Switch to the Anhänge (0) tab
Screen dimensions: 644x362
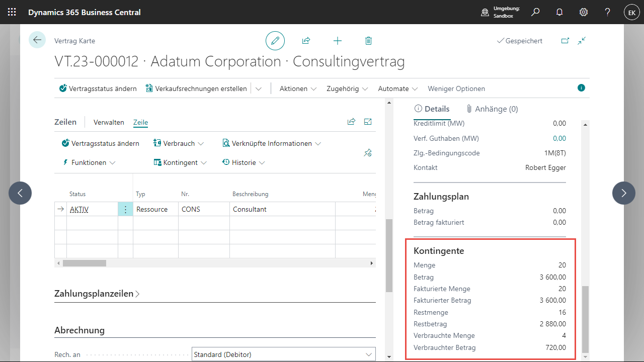(492, 109)
